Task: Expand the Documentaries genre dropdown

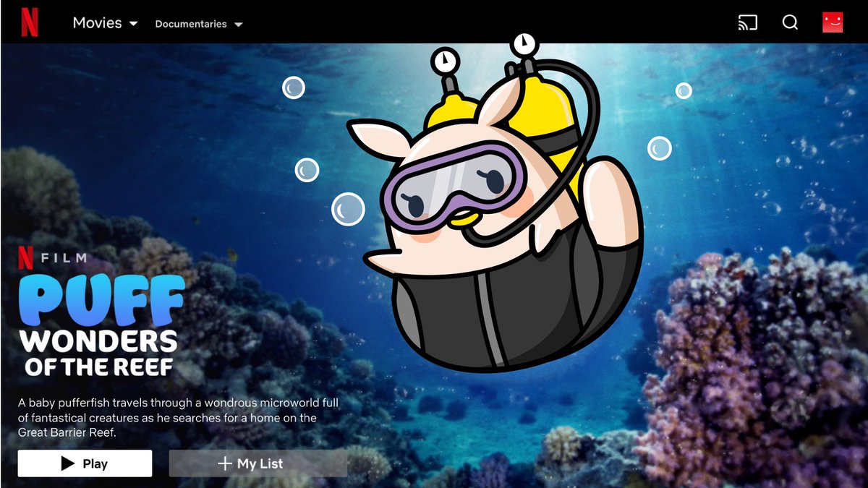Action: pos(199,24)
